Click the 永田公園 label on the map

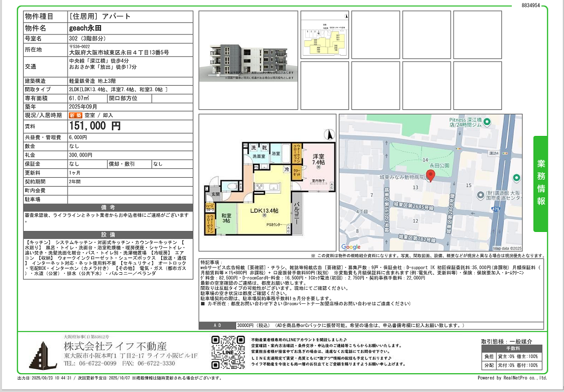pos(439,166)
